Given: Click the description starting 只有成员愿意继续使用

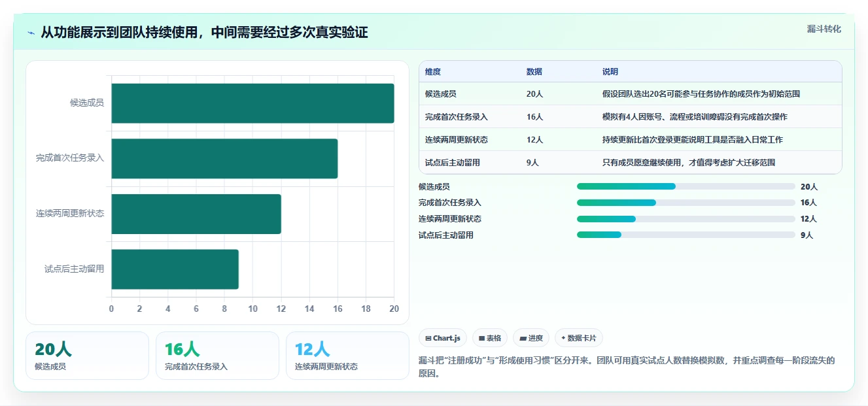Looking at the screenshot, I should (689, 163).
